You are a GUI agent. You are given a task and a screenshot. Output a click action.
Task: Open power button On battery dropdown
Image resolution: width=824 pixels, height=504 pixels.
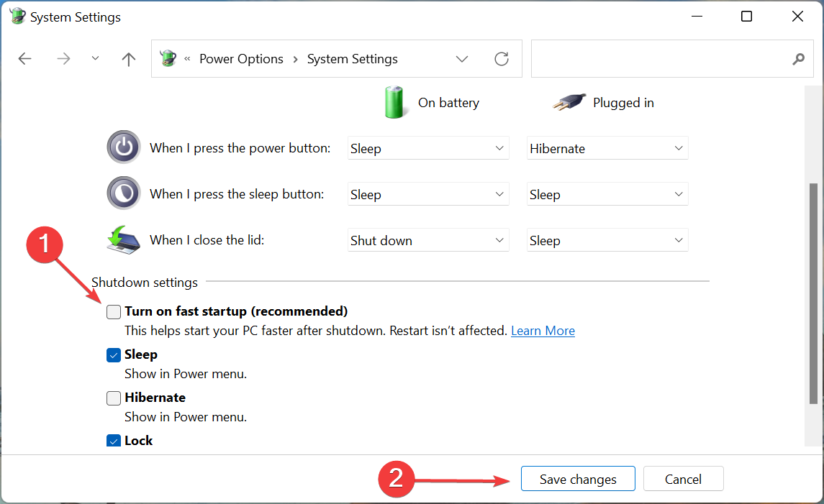428,148
